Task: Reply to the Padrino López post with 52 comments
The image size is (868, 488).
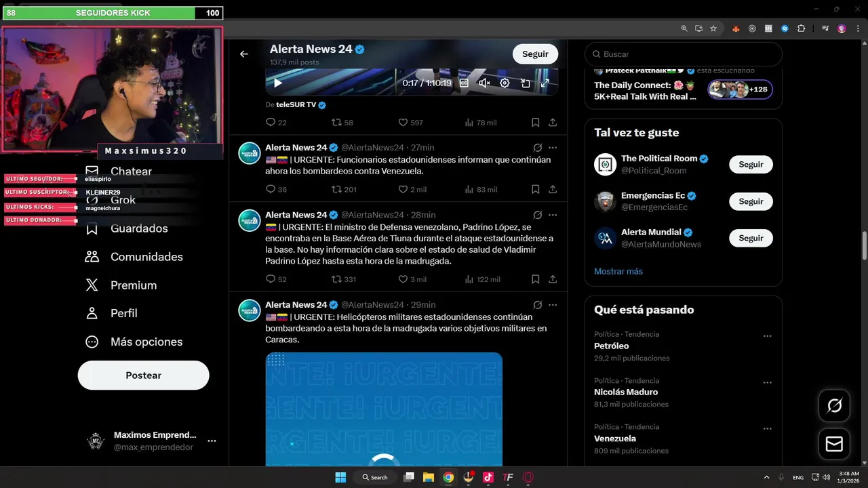Action: tap(276, 279)
